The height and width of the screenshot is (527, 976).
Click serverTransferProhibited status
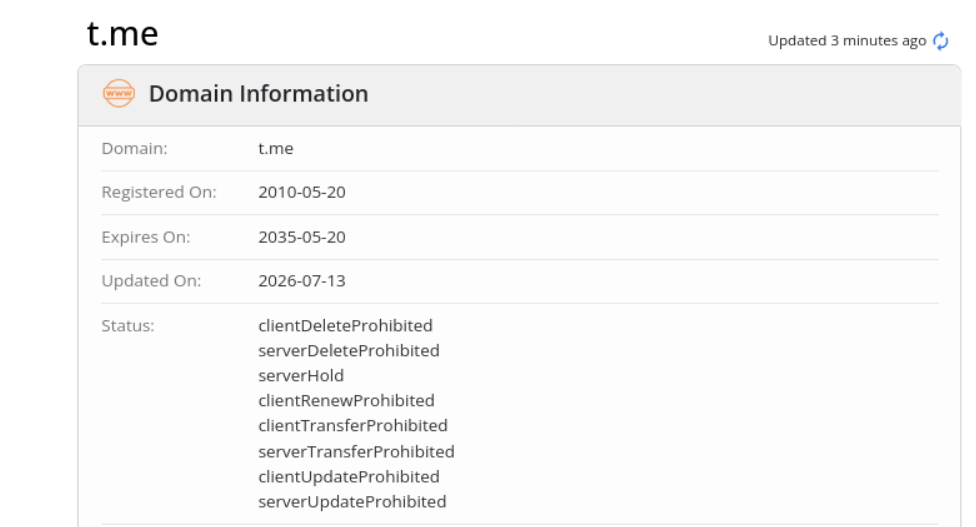(x=356, y=452)
